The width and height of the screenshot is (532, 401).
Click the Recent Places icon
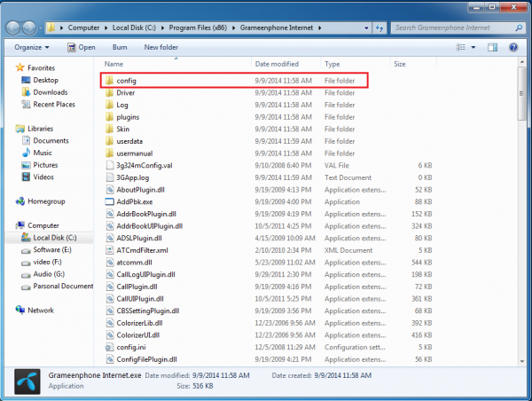pyautogui.click(x=26, y=104)
